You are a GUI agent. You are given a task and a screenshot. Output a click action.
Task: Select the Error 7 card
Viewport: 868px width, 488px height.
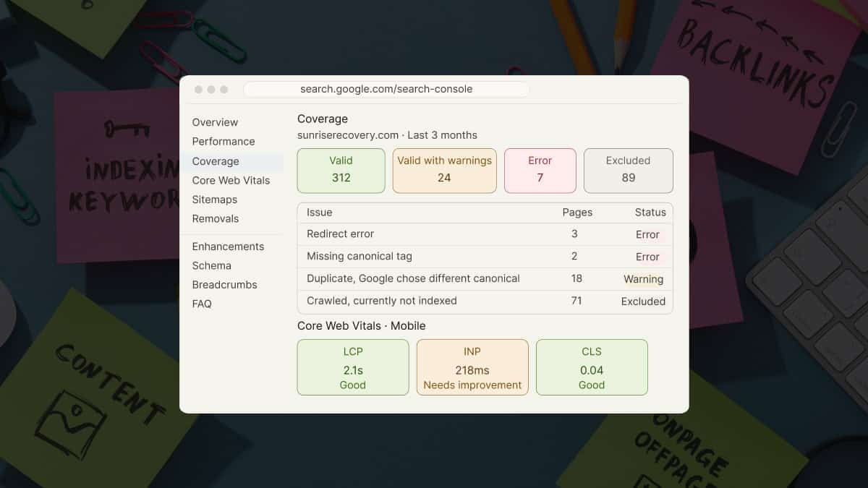click(540, 171)
